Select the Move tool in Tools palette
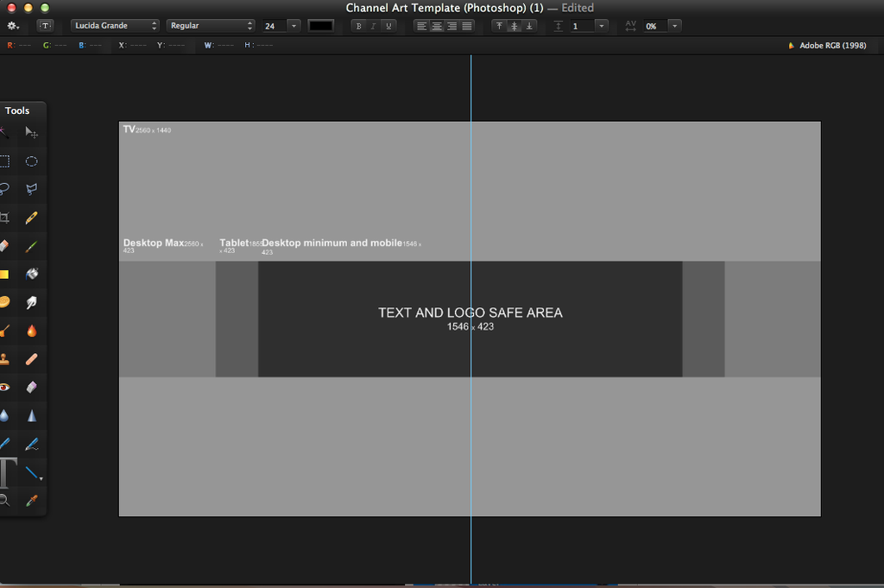 point(31,133)
